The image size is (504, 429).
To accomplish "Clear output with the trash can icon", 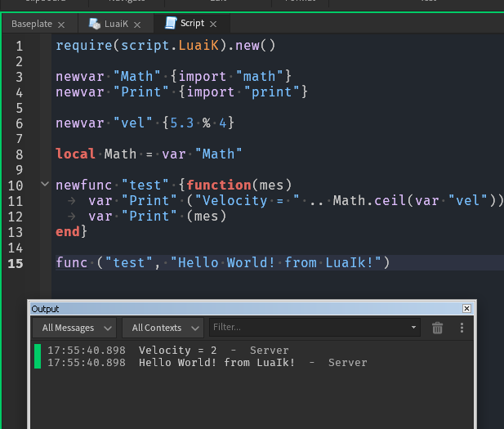I will pyautogui.click(x=438, y=328).
